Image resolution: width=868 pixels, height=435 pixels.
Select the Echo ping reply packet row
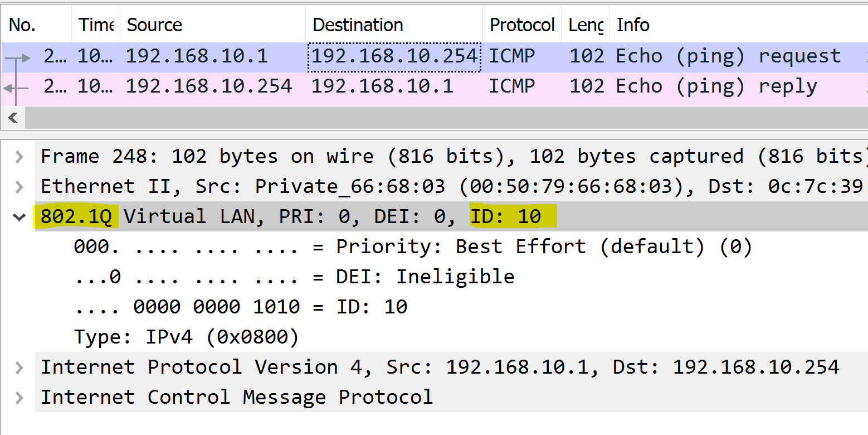435,87
